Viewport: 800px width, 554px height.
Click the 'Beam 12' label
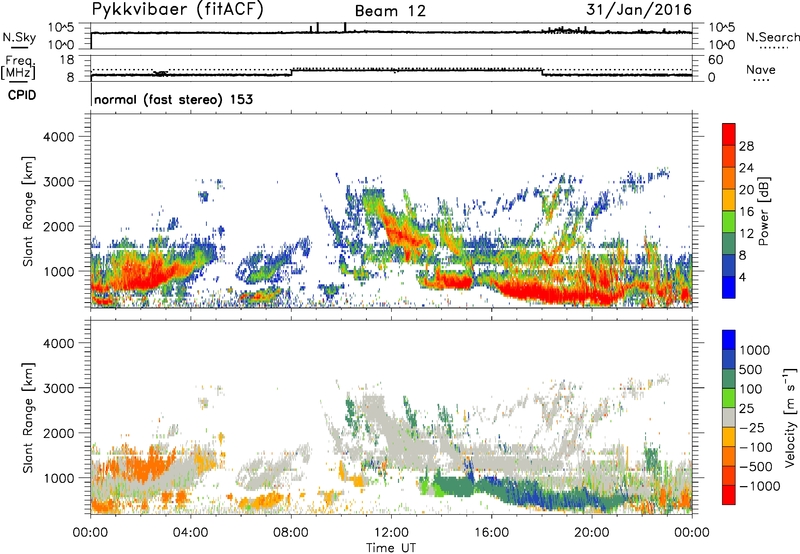[x=390, y=11]
